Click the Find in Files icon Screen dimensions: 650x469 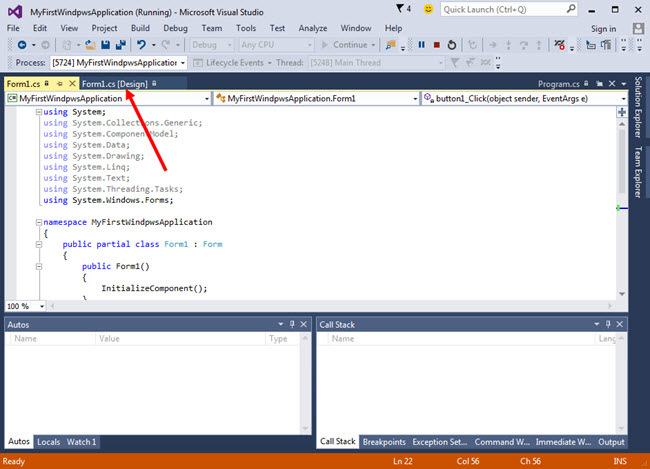390,45
